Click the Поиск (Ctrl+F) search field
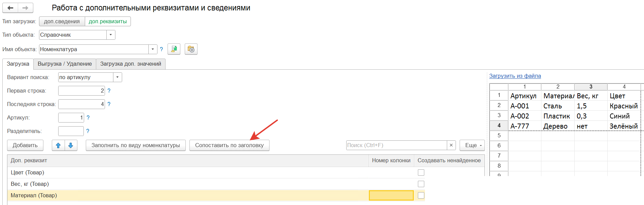Screen dimensions: 644x205 click(x=396, y=145)
